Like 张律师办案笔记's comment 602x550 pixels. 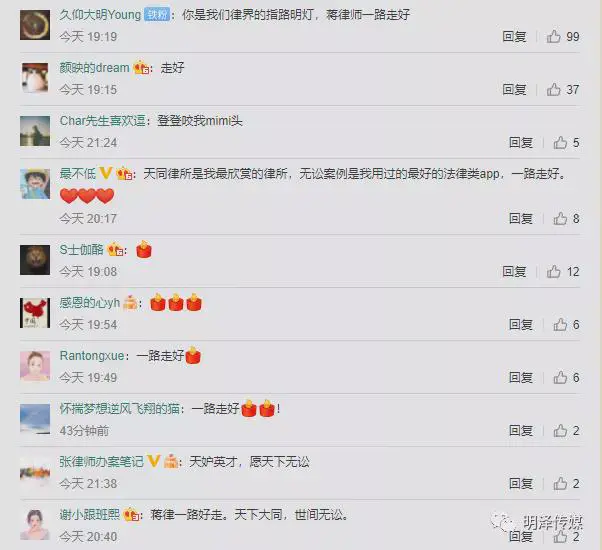click(560, 483)
